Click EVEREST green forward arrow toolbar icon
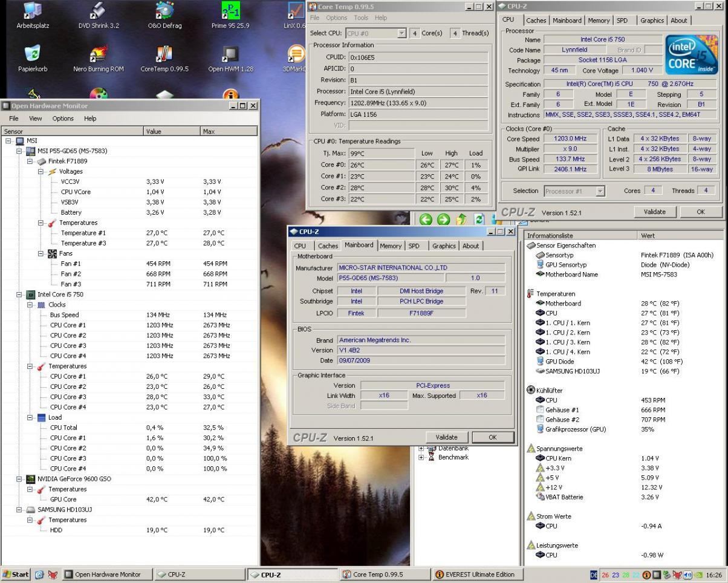This screenshot has width=728, height=583. (443, 220)
